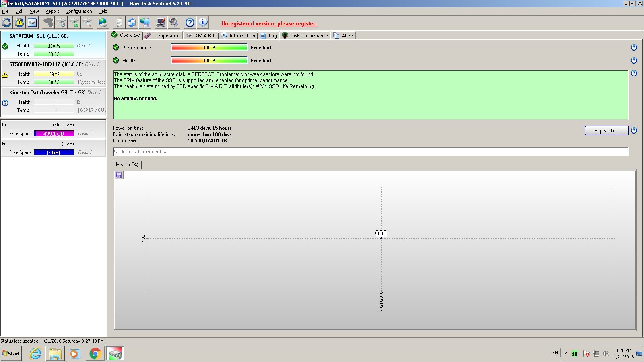Click E: free space (? GB) bar
The height and width of the screenshot is (362, 644).
[54, 152]
